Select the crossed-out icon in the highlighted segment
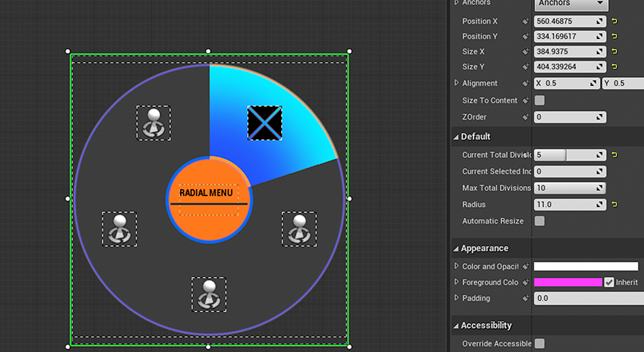This screenshot has width=644, height=352. pos(264,123)
